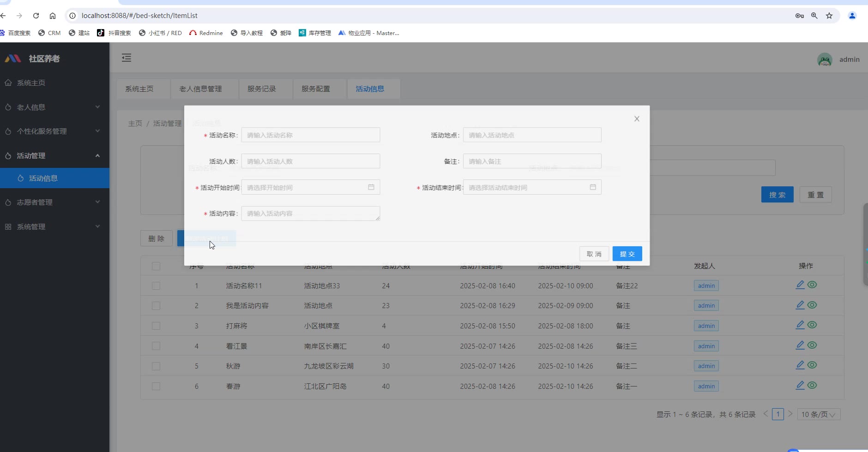The height and width of the screenshot is (452, 868).
Task: Switch to 服务记录 tab
Action: [x=262, y=89]
